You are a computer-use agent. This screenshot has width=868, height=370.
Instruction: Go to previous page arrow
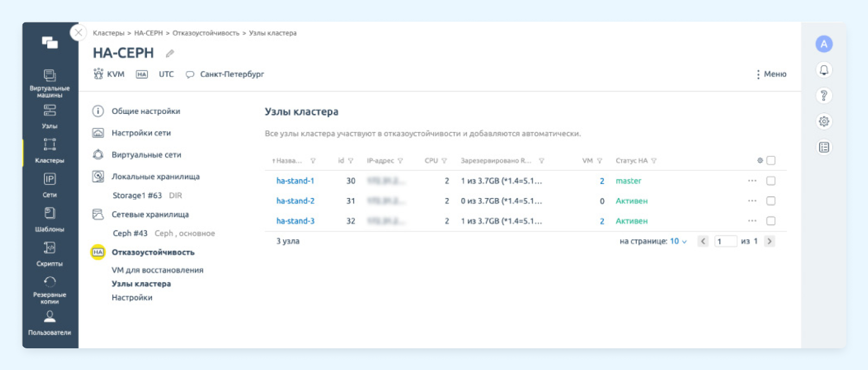click(x=703, y=241)
